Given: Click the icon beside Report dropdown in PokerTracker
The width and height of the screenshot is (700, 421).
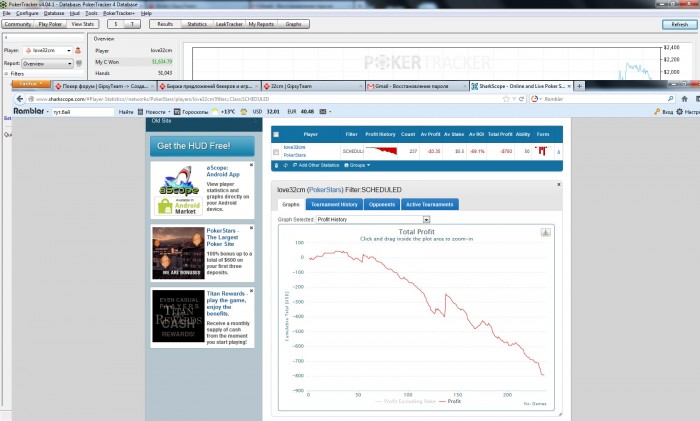Looking at the screenshot, I should (79, 63).
